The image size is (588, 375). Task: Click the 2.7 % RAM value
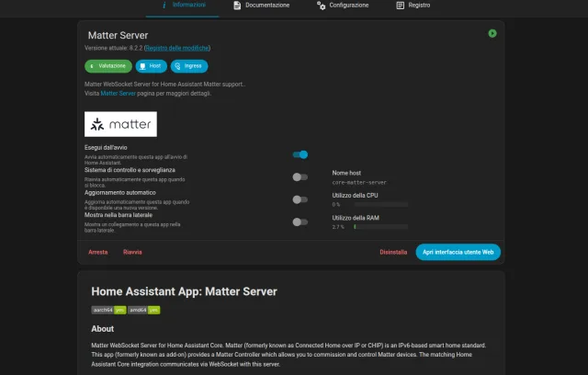click(x=338, y=227)
